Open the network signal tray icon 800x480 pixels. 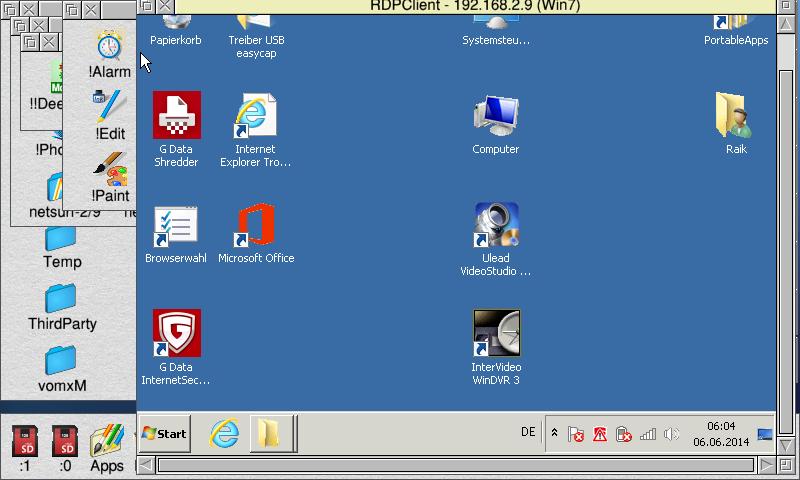click(648, 434)
